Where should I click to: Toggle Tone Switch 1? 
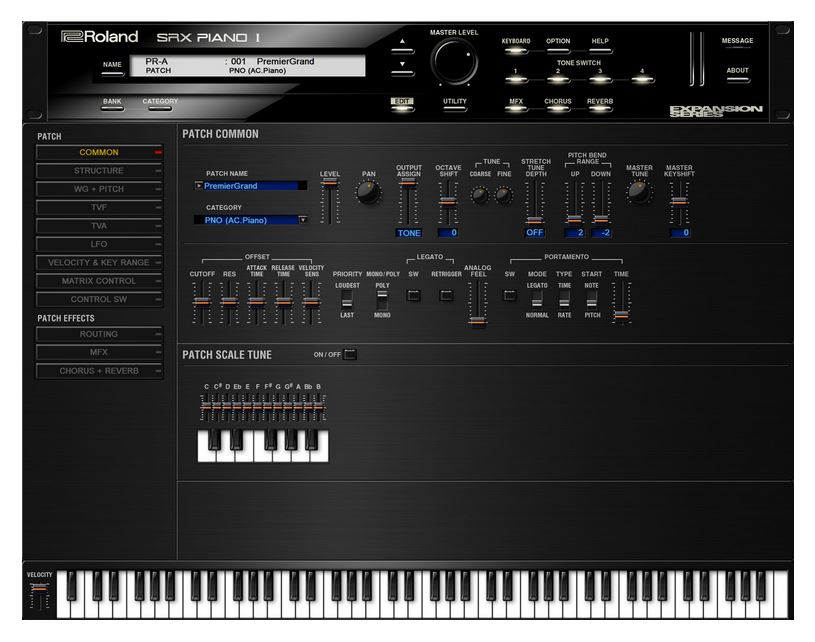(516, 79)
